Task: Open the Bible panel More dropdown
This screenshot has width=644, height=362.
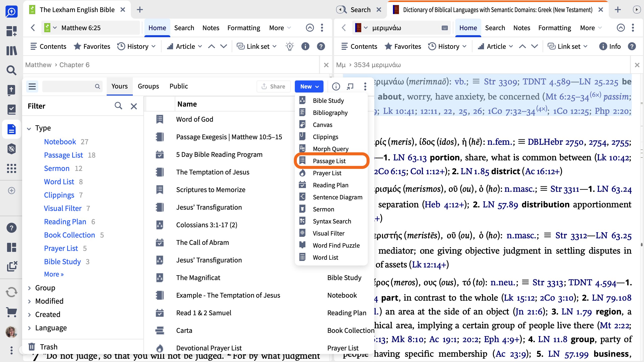Action: [280, 28]
